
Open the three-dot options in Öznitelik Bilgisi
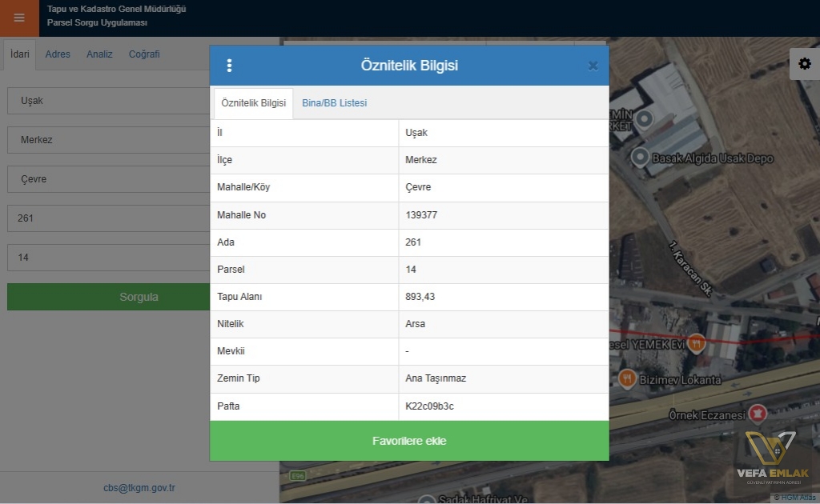point(229,66)
